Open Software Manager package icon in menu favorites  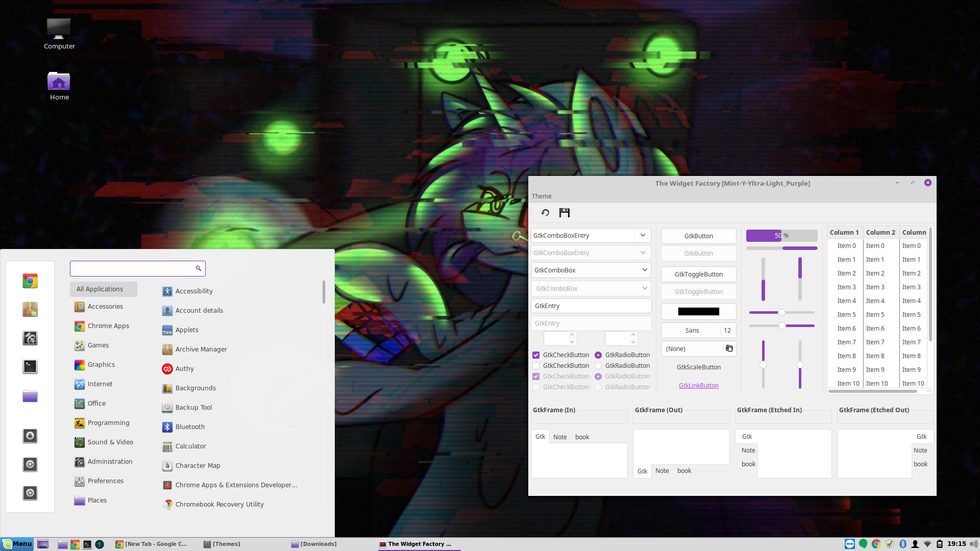coord(30,309)
